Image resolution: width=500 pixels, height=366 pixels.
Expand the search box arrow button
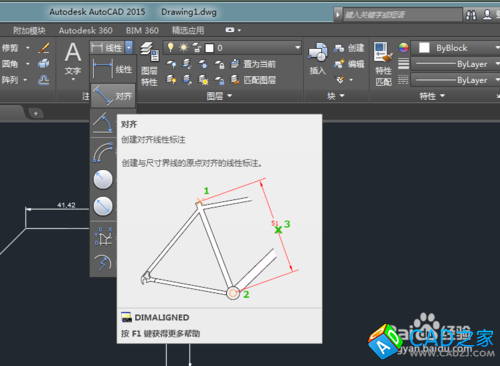[338, 15]
